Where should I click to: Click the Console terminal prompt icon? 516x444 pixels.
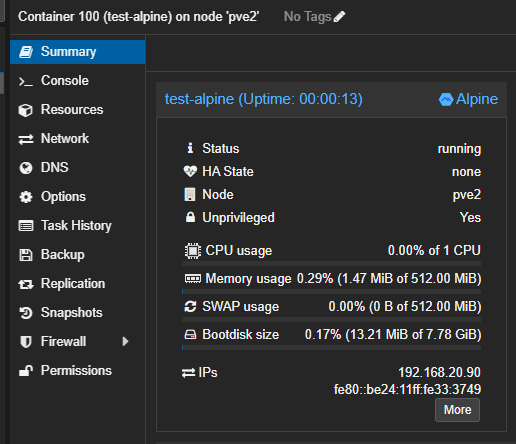point(26,81)
